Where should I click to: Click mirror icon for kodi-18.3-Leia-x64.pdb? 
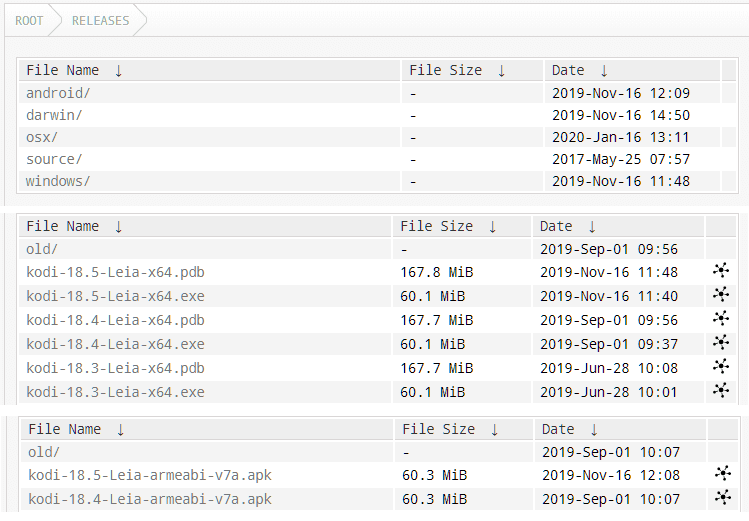pyautogui.click(x=721, y=367)
